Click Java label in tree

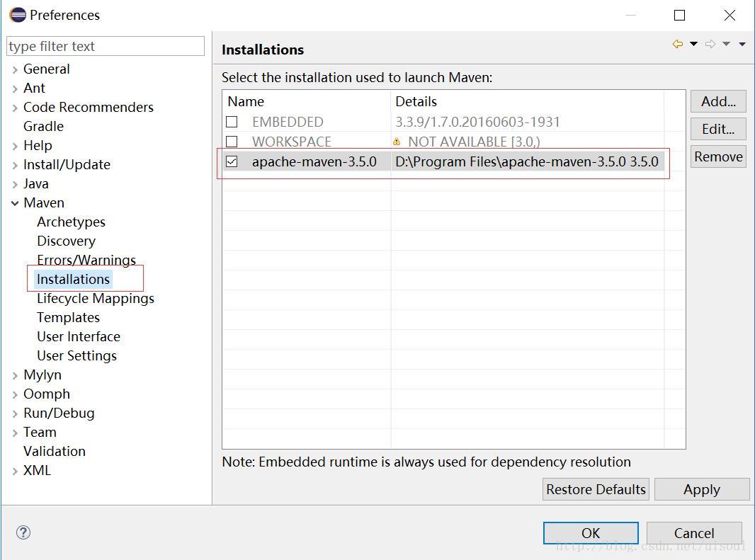pos(35,184)
